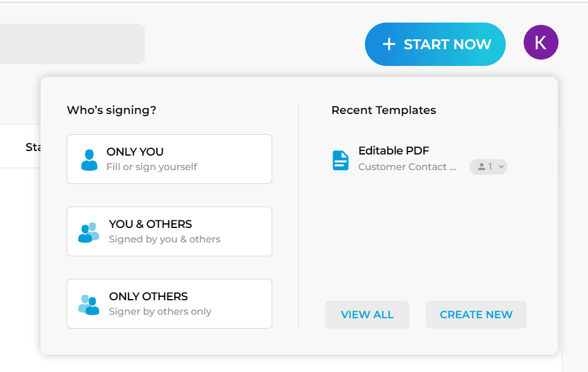Screen dimensions: 588x372
Task: Click the group icon beside Only Others
Action: 89,304
